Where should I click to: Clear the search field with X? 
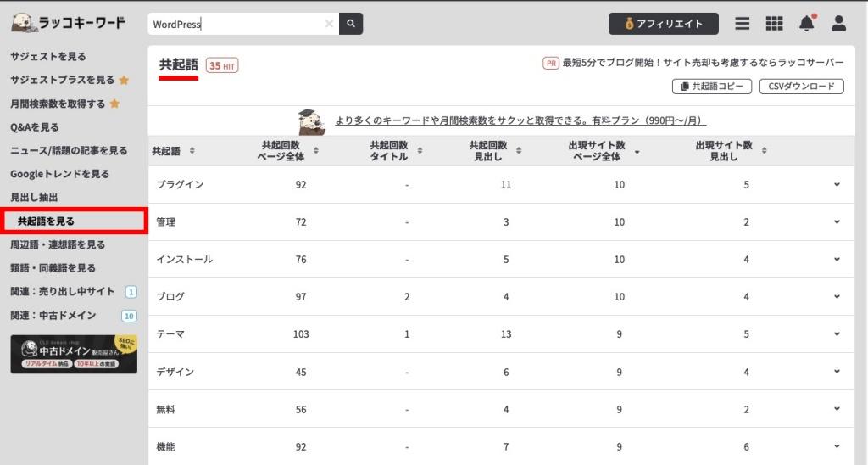point(329,24)
